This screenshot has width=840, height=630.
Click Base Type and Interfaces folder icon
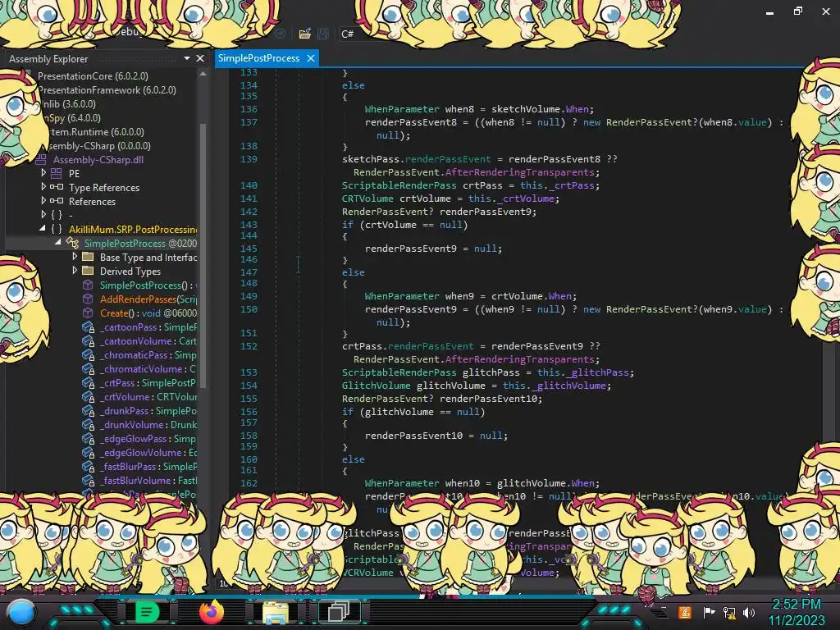88,257
